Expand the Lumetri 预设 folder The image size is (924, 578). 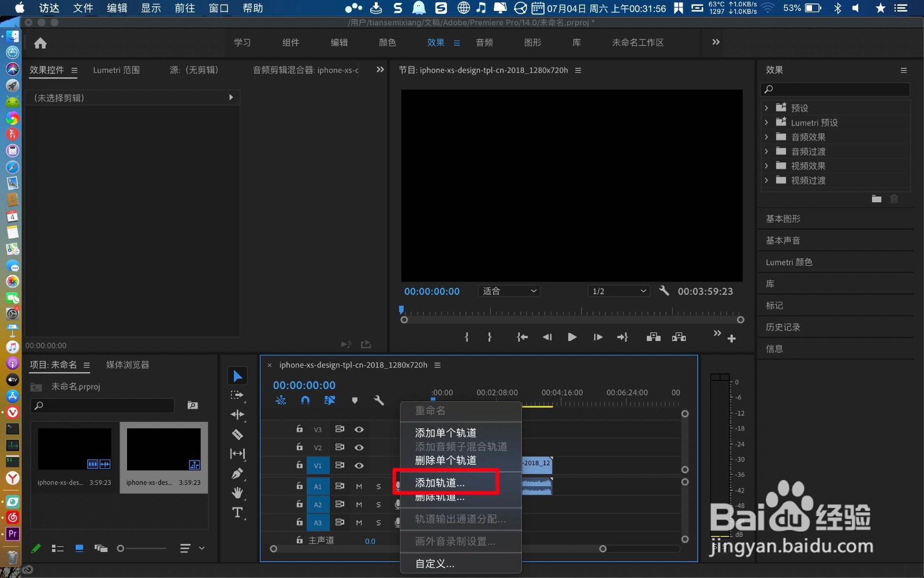[x=766, y=123]
